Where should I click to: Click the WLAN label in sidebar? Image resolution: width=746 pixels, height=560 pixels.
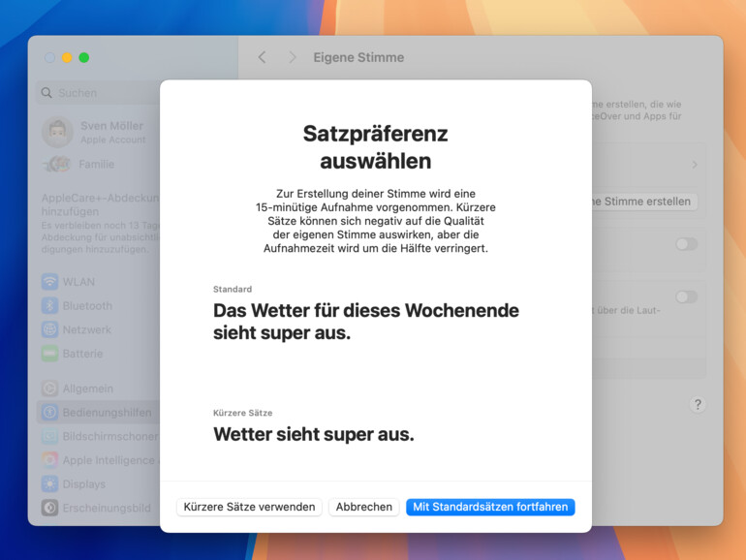coord(79,282)
